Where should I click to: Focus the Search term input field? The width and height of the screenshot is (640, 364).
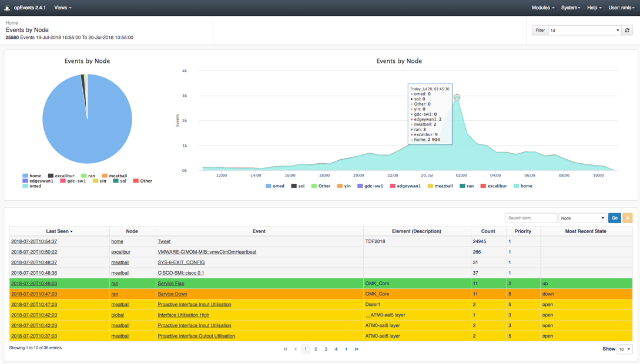530,218
